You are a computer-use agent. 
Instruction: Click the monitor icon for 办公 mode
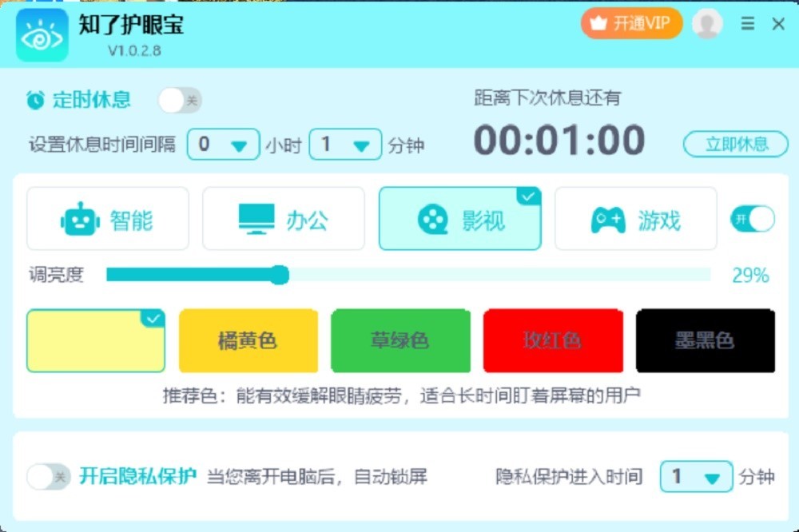pos(256,219)
